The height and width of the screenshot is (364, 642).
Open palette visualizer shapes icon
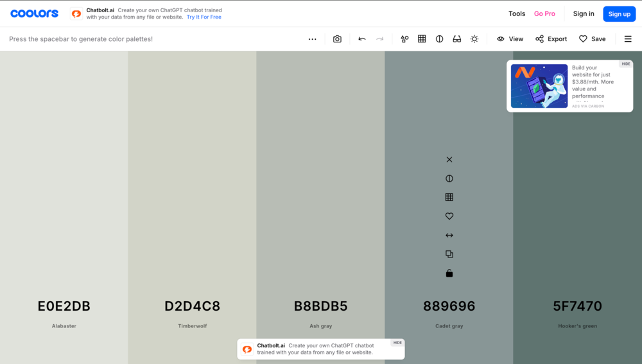click(404, 39)
